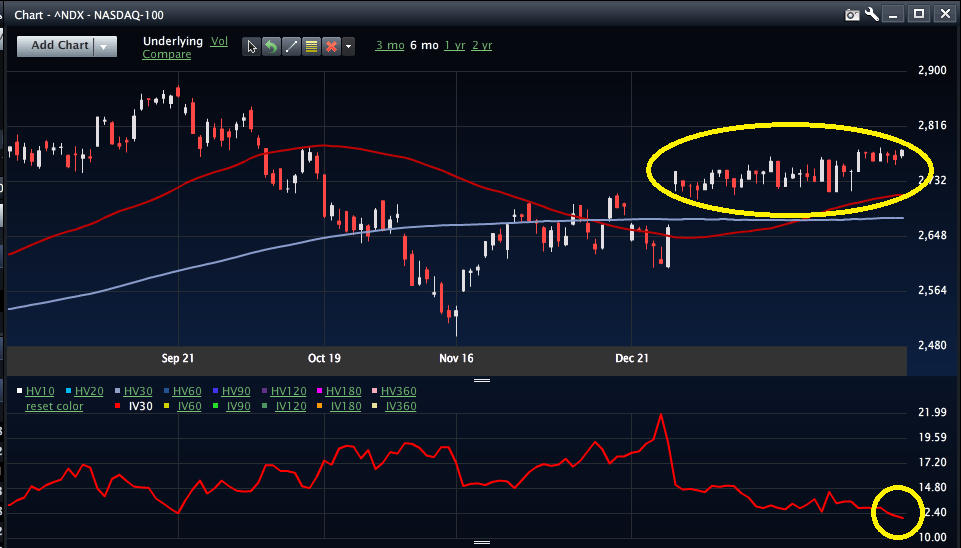This screenshot has width=961, height=548.
Task: Select the trend line drawing tool
Action: (x=291, y=46)
